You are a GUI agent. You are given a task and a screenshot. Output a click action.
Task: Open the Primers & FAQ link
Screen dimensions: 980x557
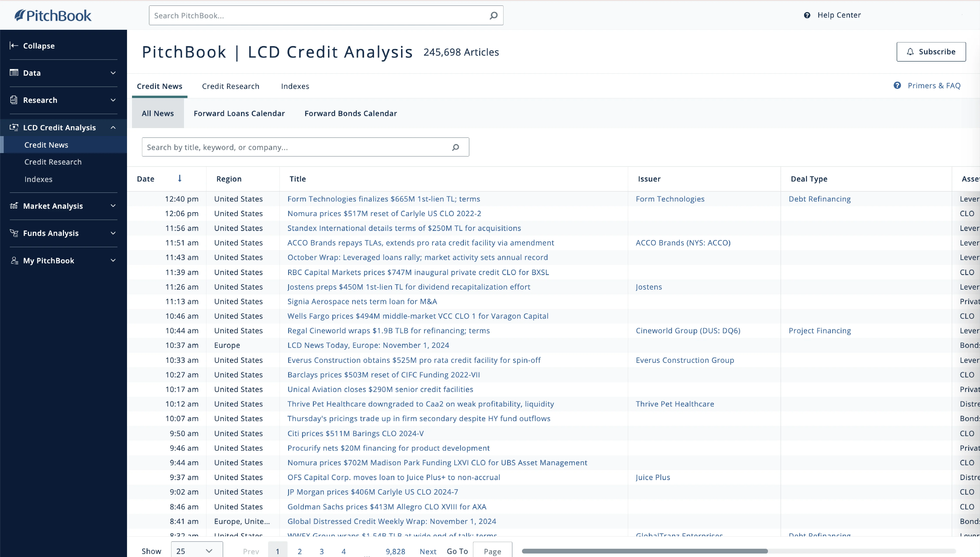(934, 85)
